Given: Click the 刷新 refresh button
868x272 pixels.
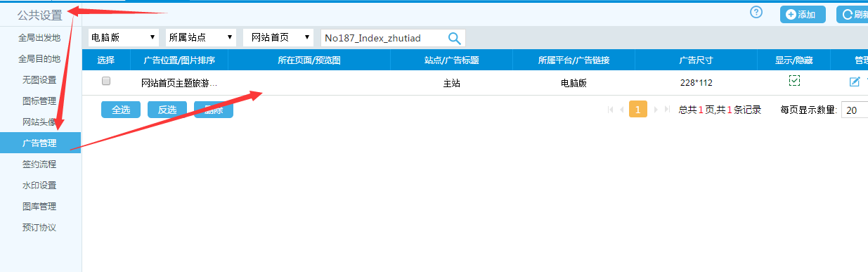Looking at the screenshot, I should tap(852, 14).
